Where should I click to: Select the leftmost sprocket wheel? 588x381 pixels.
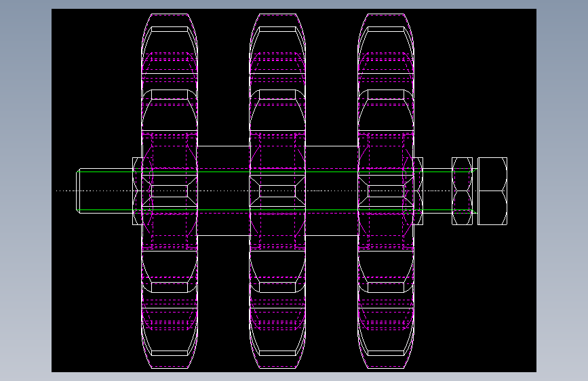tap(170, 191)
